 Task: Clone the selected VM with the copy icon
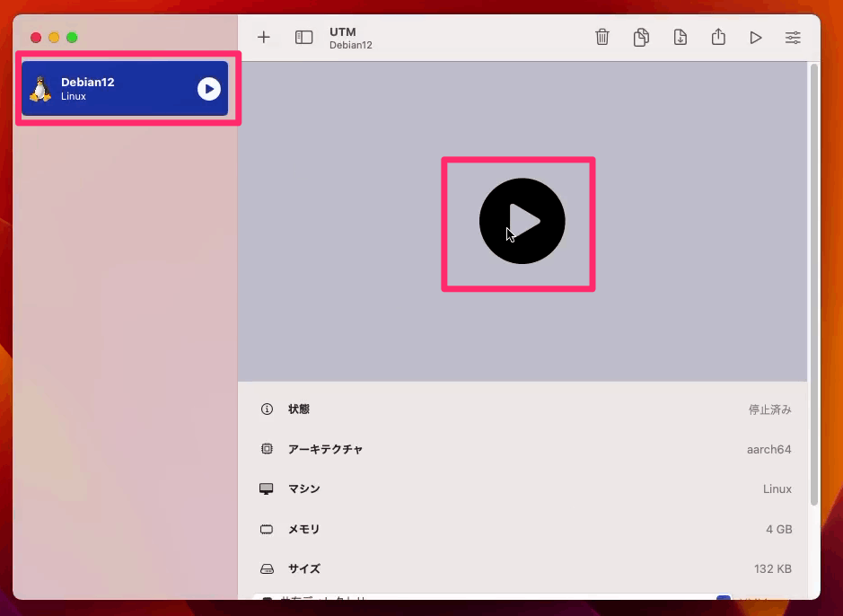(x=641, y=37)
